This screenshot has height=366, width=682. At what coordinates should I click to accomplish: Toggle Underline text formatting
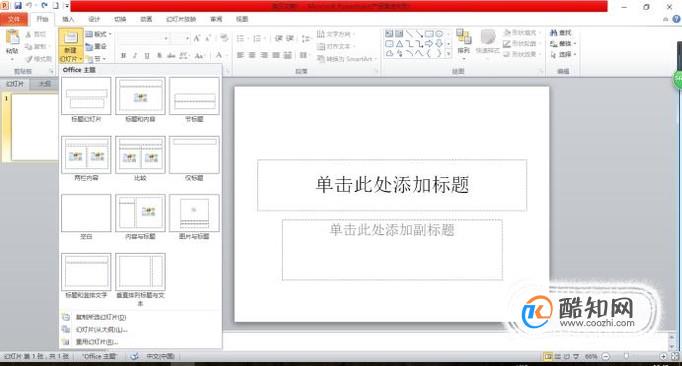(x=147, y=56)
